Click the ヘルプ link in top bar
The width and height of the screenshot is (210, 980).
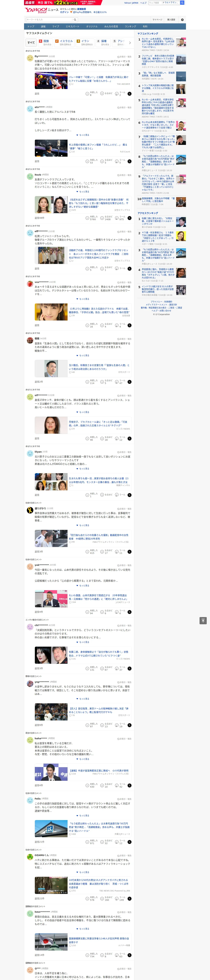pyautogui.click(x=143, y=3)
